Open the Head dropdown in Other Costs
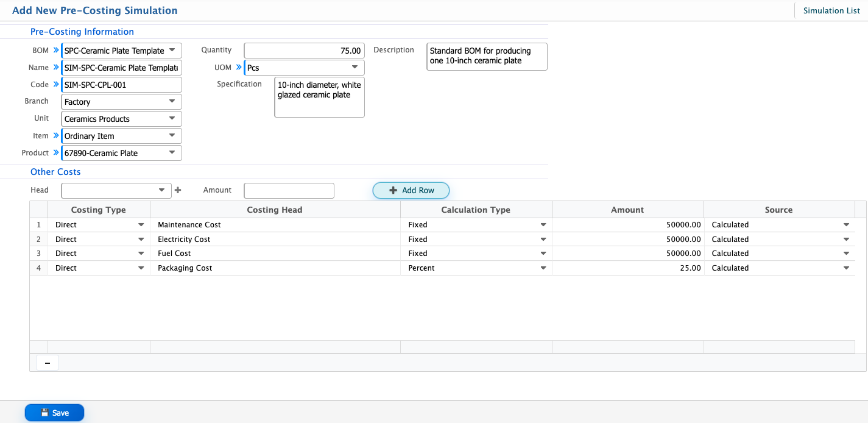 pos(116,190)
